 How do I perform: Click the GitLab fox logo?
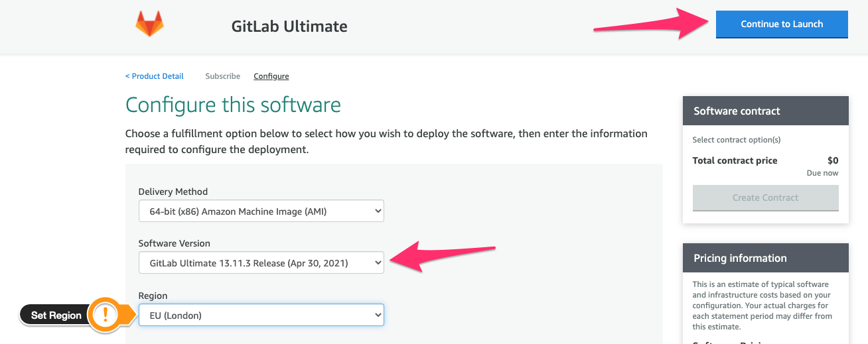149,25
